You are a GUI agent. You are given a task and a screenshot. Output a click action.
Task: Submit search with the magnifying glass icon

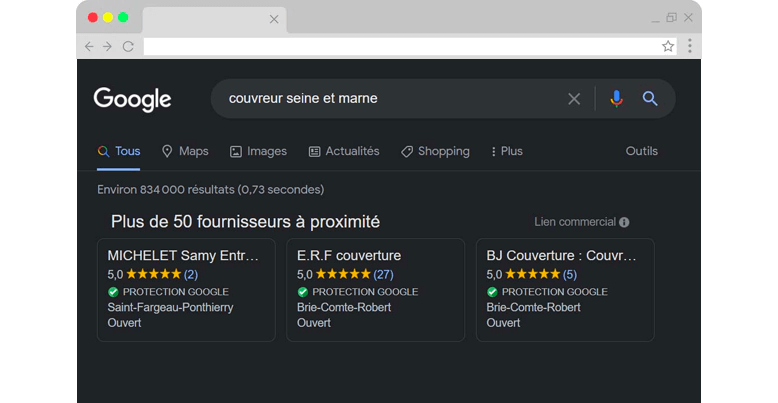[650, 99]
